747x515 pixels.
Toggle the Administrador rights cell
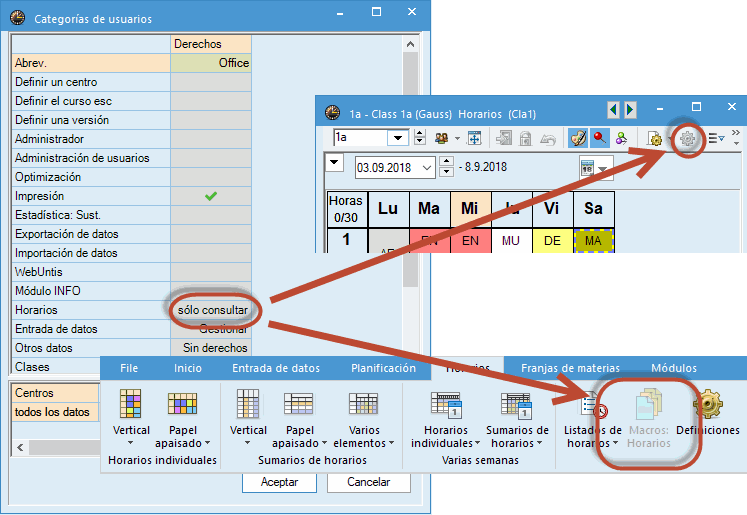[x=211, y=139]
